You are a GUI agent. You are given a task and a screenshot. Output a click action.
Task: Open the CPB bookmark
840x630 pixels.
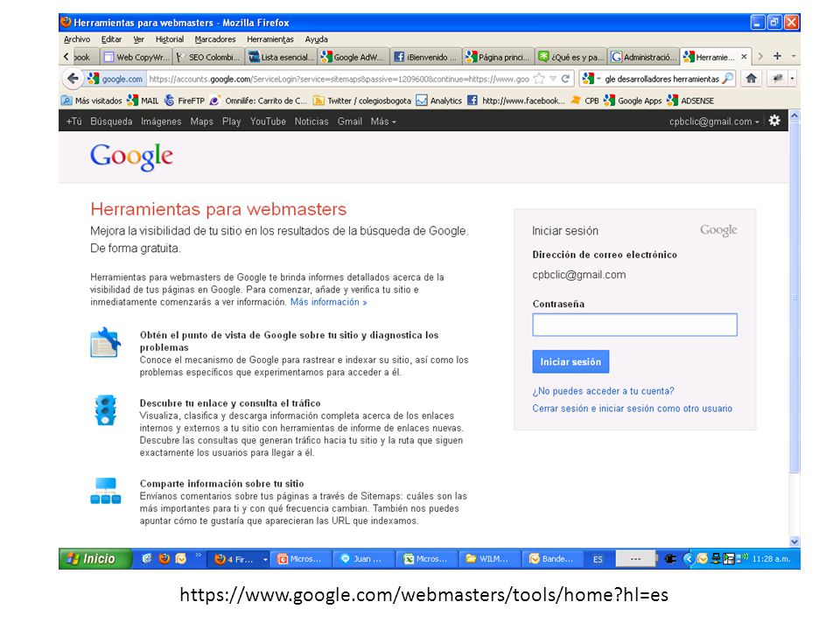click(585, 101)
